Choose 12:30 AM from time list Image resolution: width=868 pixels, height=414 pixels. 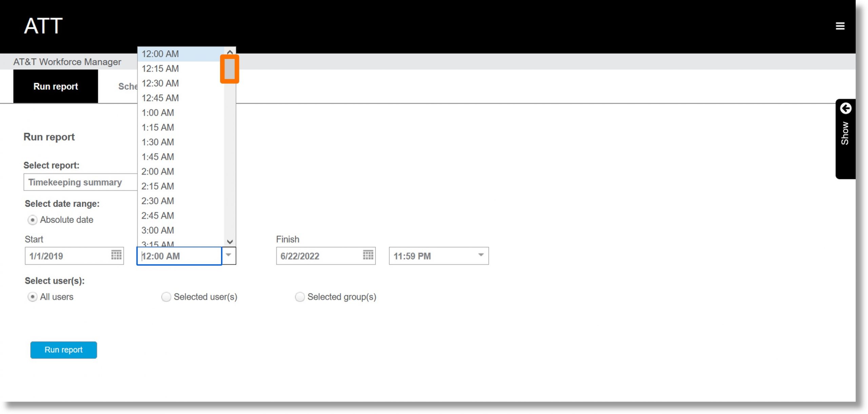pyautogui.click(x=181, y=83)
